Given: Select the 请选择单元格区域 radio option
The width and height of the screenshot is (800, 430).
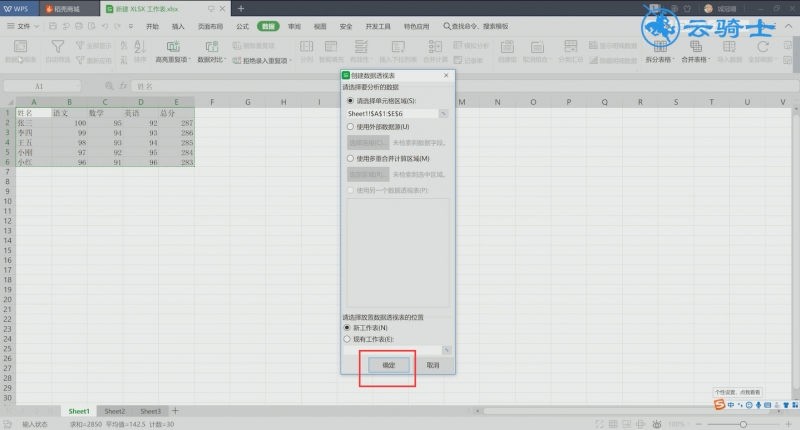Looking at the screenshot, I should tap(351, 101).
